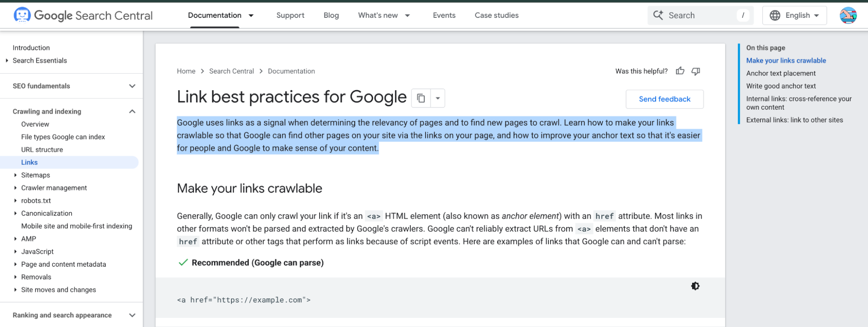
Task: Click the Home breadcrumb link
Action: (186, 71)
